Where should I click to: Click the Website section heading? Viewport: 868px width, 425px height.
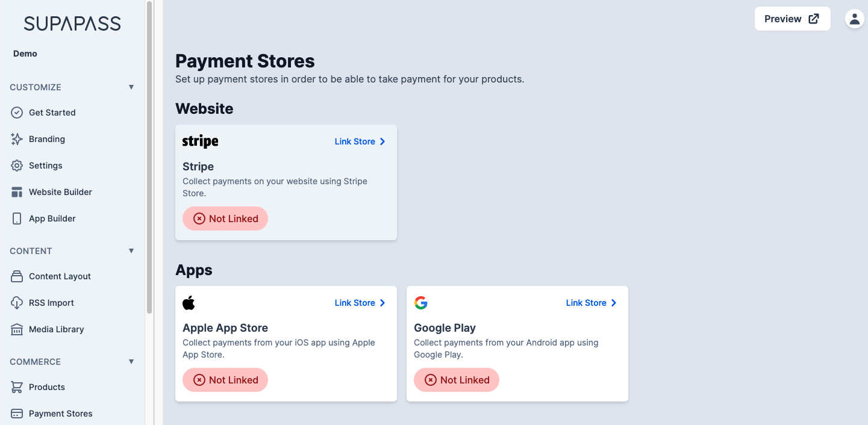(x=204, y=108)
